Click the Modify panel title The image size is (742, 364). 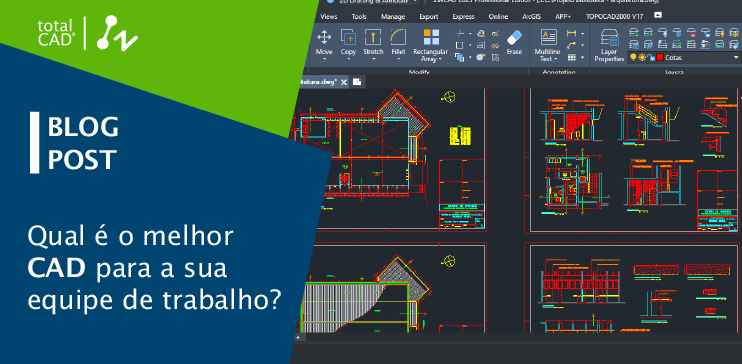point(419,72)
